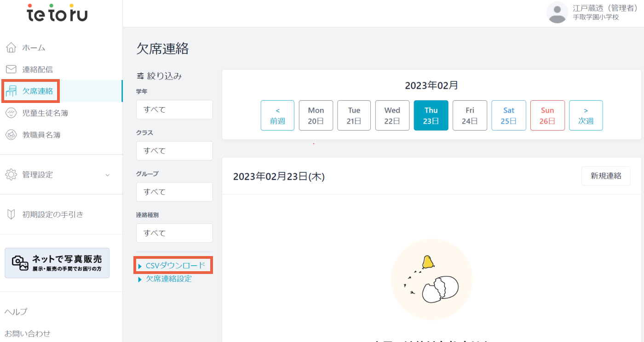Click the 初期設定の手引き book icon
644x342 pixels.
11,215
